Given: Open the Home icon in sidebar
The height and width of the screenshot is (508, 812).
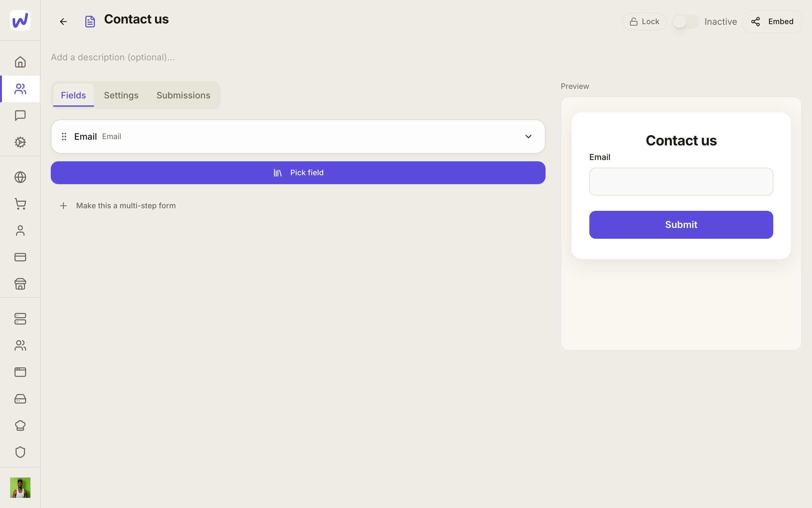Looking at the screenshot, I should pos(20,62).
